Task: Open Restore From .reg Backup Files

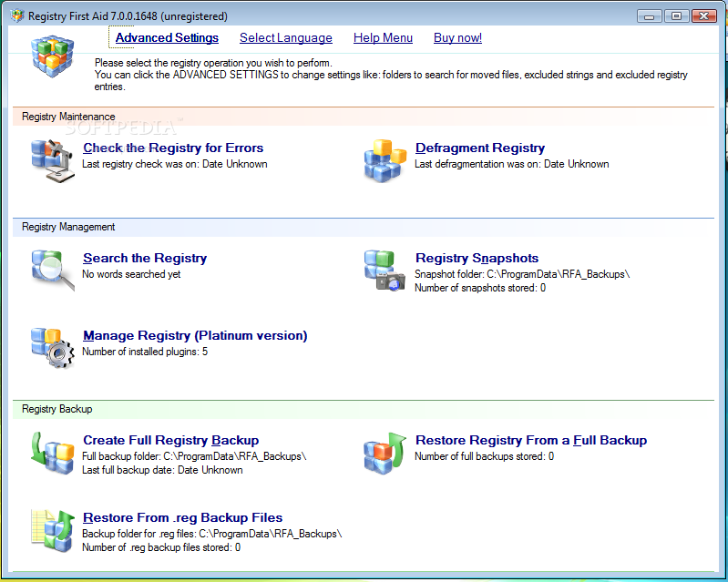Action: tap(183, 517)
